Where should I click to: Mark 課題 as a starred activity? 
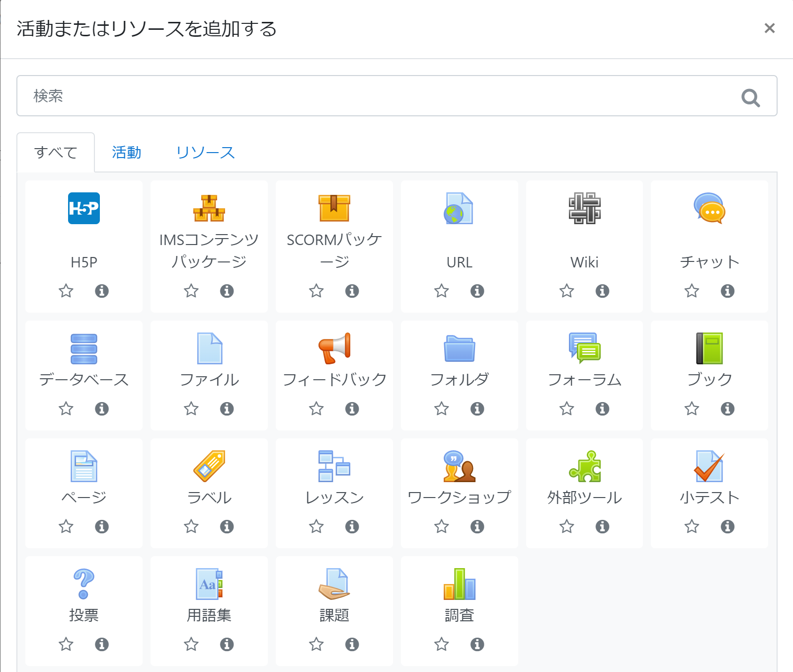pyautogui.click(x=316, y=644)
